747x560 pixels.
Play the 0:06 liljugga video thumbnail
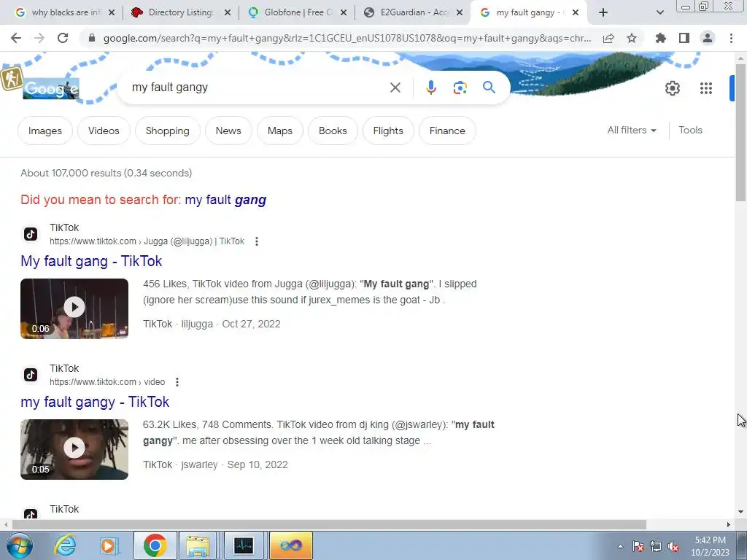tap(74, 308)
